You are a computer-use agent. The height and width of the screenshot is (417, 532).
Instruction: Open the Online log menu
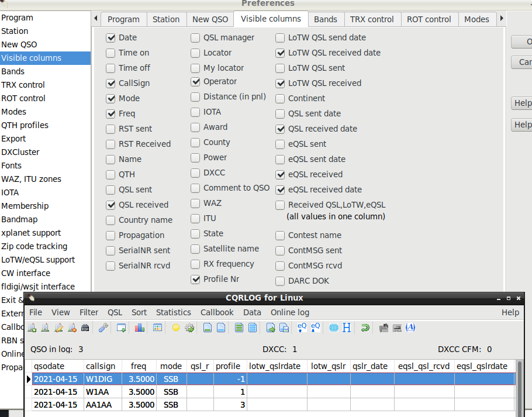point(290,312)
